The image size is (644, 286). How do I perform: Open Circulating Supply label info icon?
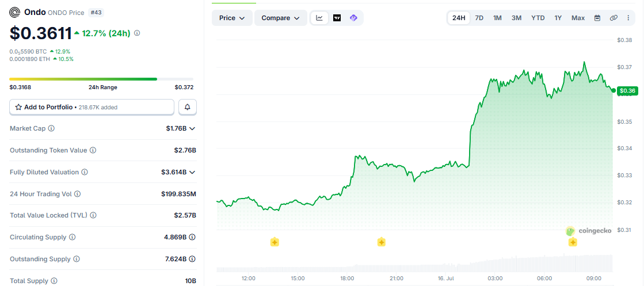click(73, 237)
